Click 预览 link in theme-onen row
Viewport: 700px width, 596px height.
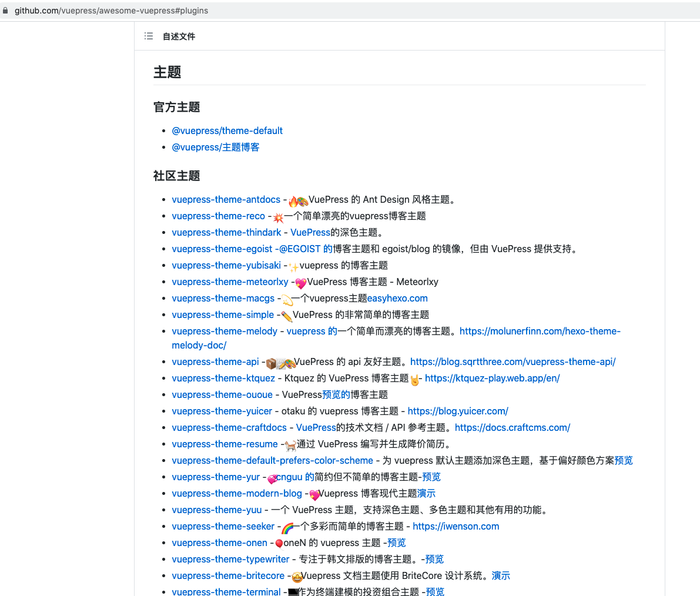tap(396, 544)
